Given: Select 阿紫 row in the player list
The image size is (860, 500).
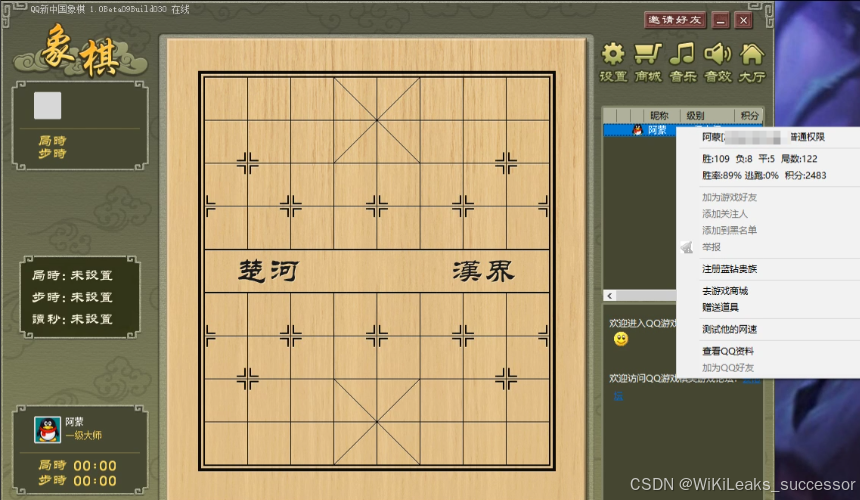Looking at the screenshot, I should 640,130.
